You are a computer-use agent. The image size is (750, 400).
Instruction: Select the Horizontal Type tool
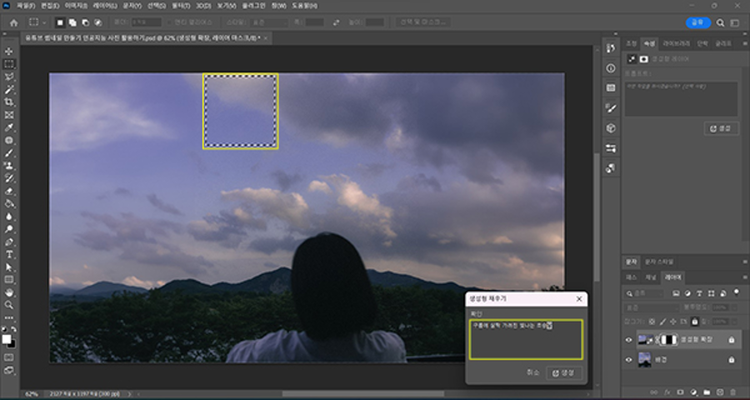click(9, 255)
